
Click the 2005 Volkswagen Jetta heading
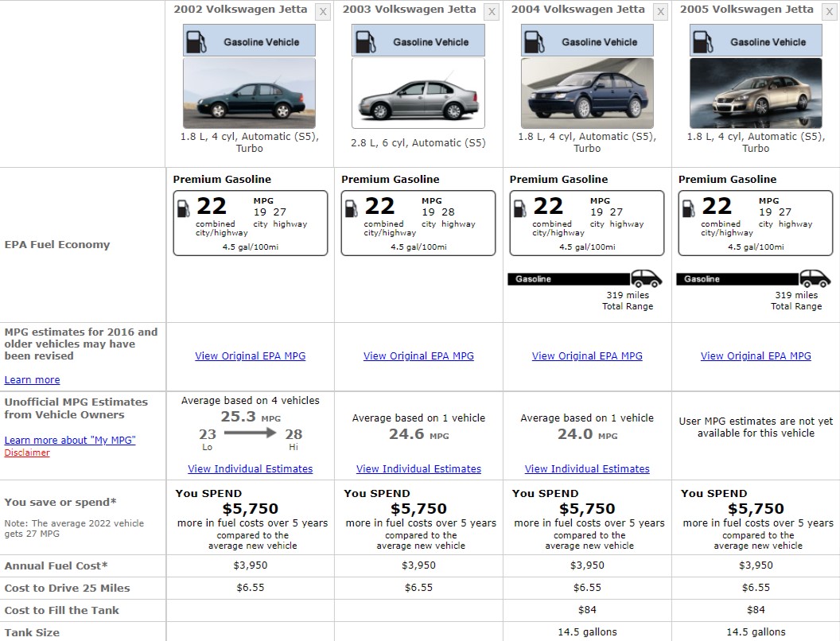[747, 9]
